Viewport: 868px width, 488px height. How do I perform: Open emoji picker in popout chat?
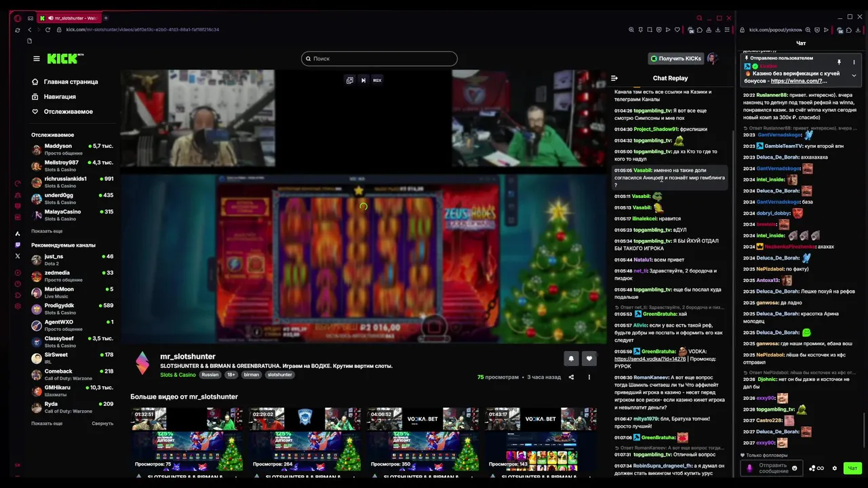pos(795,468)
